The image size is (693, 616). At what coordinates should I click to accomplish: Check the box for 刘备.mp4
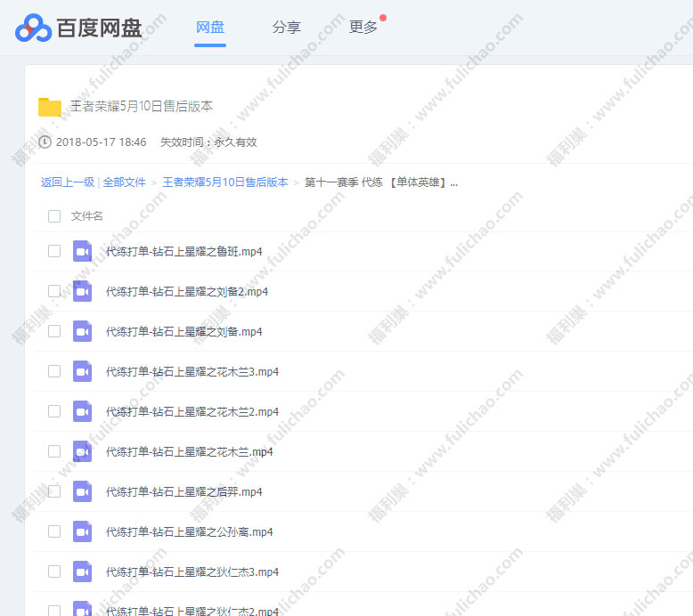point(54,331)
